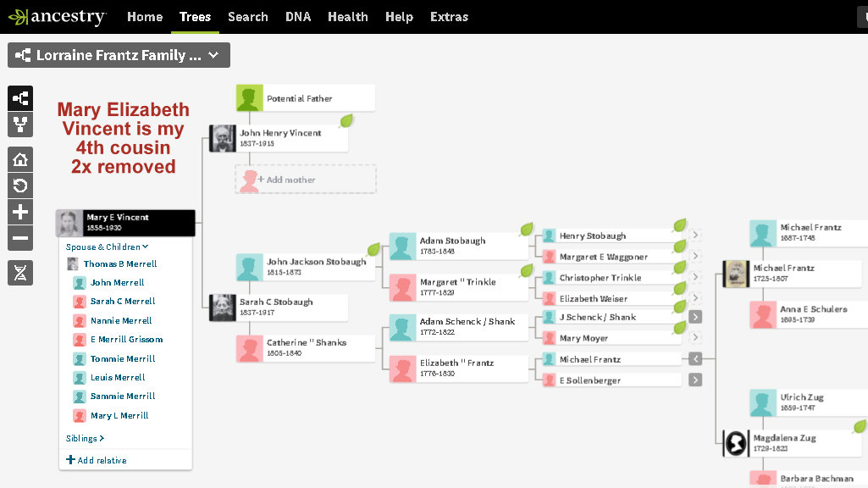
Task: Open the Search menu
Action: tap(248, 17)
